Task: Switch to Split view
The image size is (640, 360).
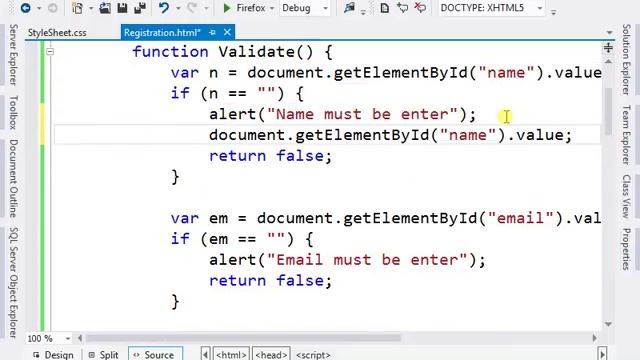Action: point(104,355)
